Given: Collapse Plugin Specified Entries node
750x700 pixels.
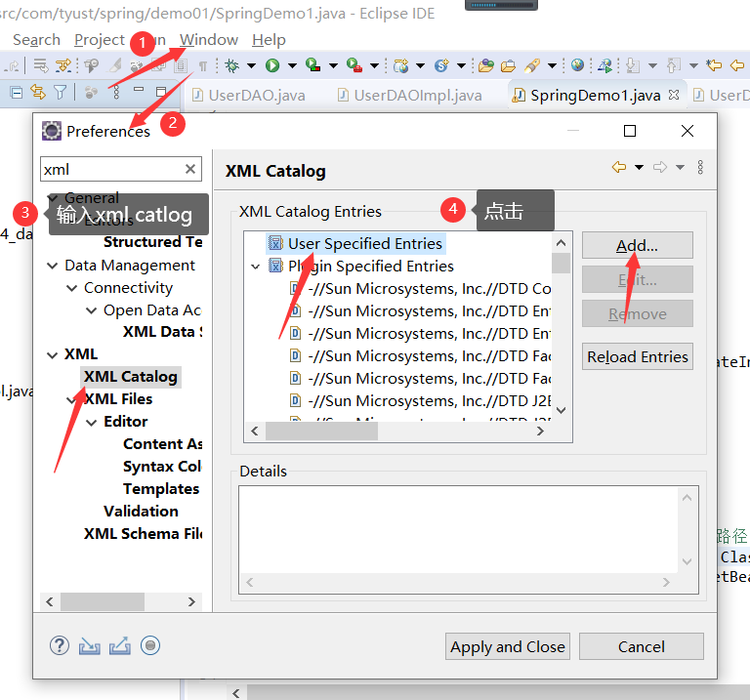Looking at the screenshot, I should 256,267.
